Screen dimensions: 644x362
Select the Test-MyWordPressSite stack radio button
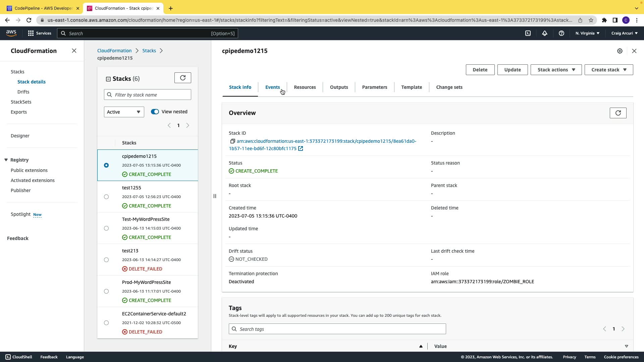pos(106,228)
